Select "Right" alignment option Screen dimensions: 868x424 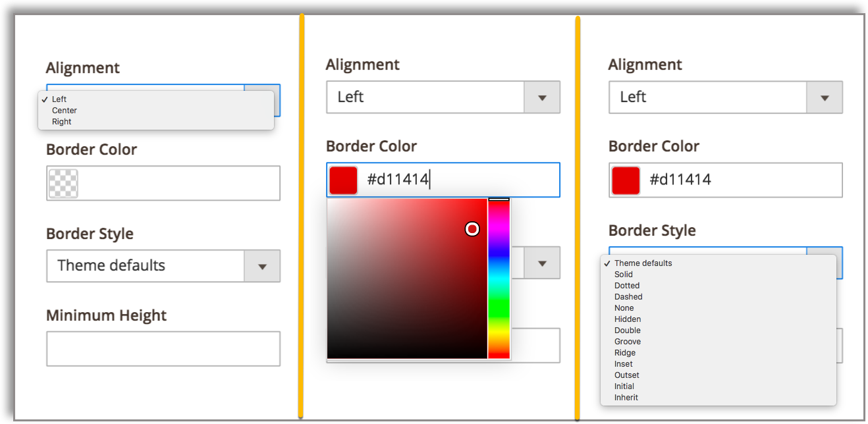tap(61, 121)
